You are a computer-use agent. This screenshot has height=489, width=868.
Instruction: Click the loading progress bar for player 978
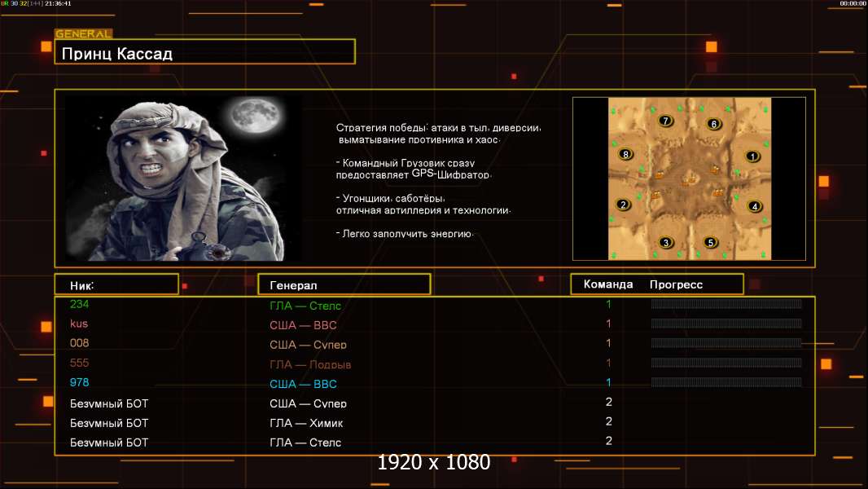coord(726,382)
